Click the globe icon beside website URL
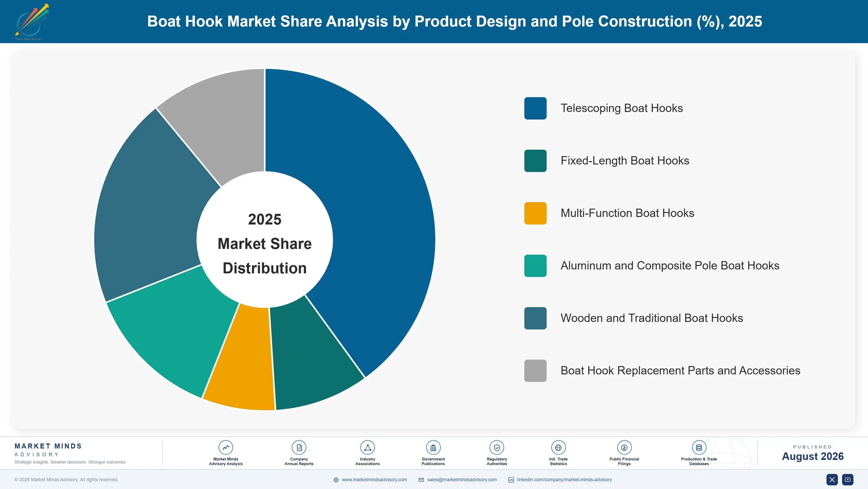The image size is (868, 489). [336, 480]
